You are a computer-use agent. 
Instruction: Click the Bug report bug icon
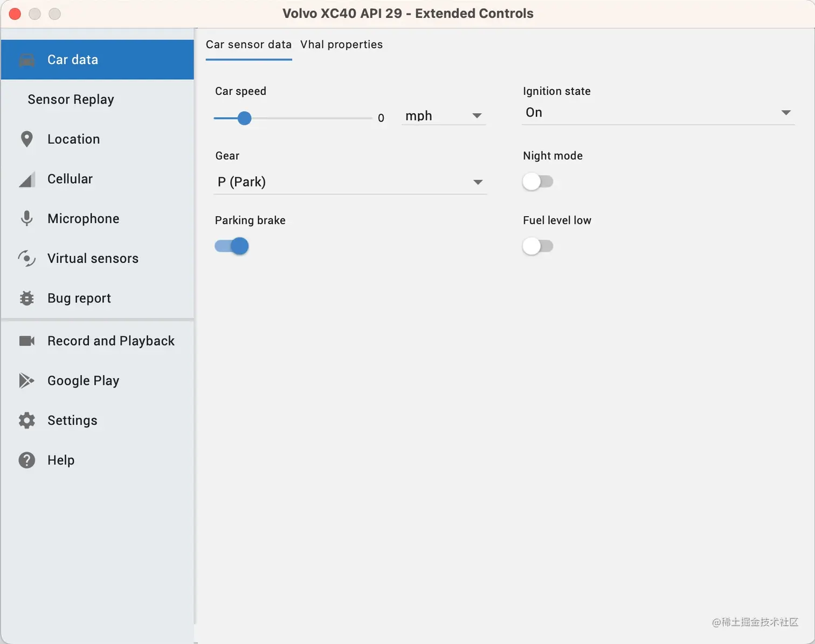[x=26, y=298]
